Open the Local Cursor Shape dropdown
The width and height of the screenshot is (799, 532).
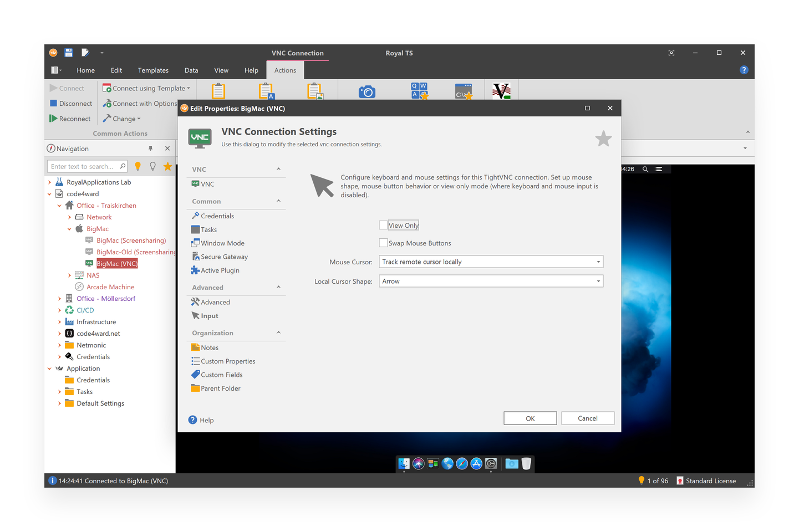point(598,281)
